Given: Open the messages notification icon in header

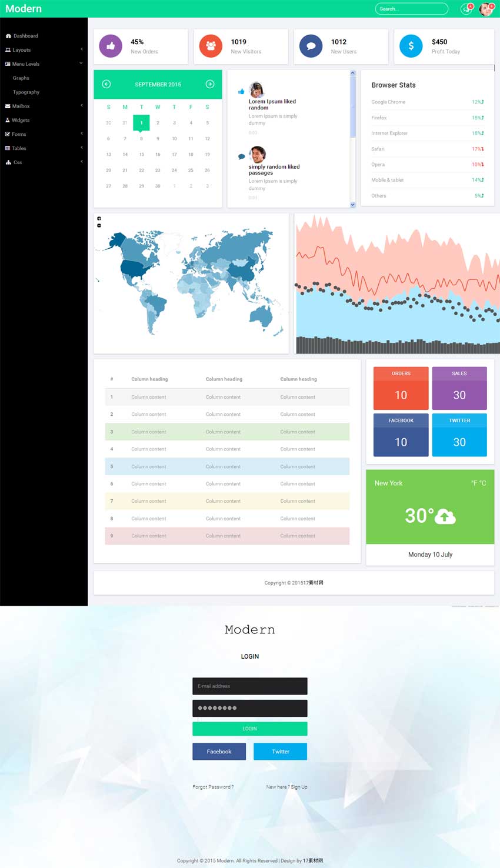Looking at the screenshot, I should (x=466, y=9).
